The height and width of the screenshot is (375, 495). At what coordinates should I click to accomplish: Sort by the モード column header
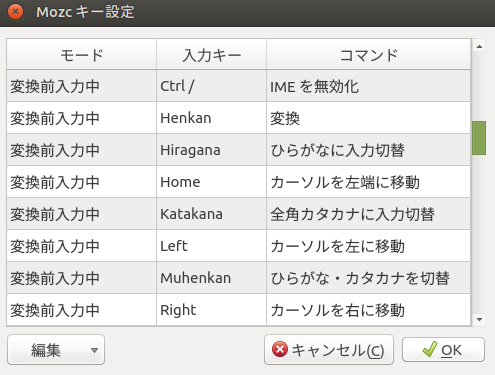click(81, 54)
